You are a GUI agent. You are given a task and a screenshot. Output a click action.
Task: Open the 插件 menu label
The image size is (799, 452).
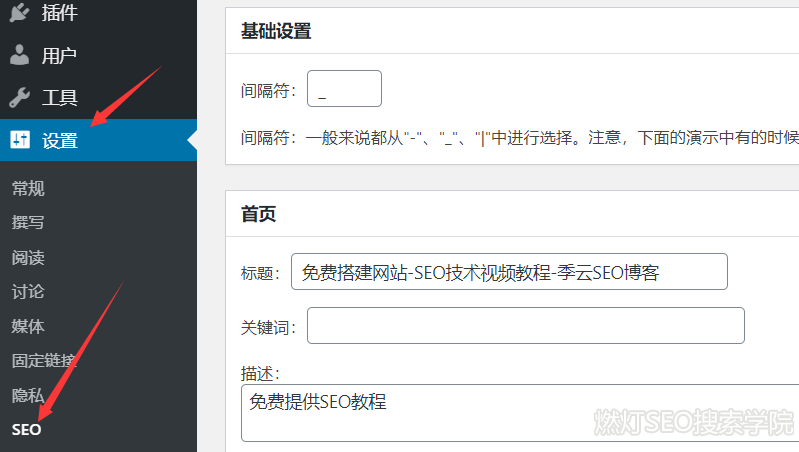coord(59,13)
